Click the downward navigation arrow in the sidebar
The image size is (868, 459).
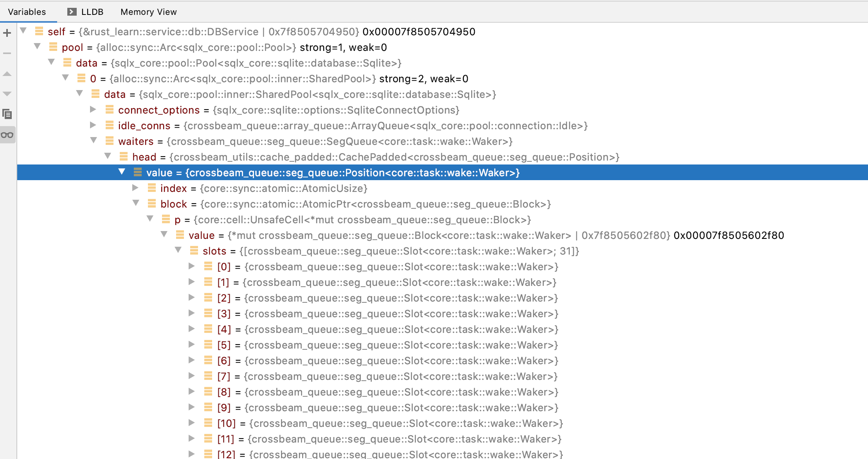(7, 93)
